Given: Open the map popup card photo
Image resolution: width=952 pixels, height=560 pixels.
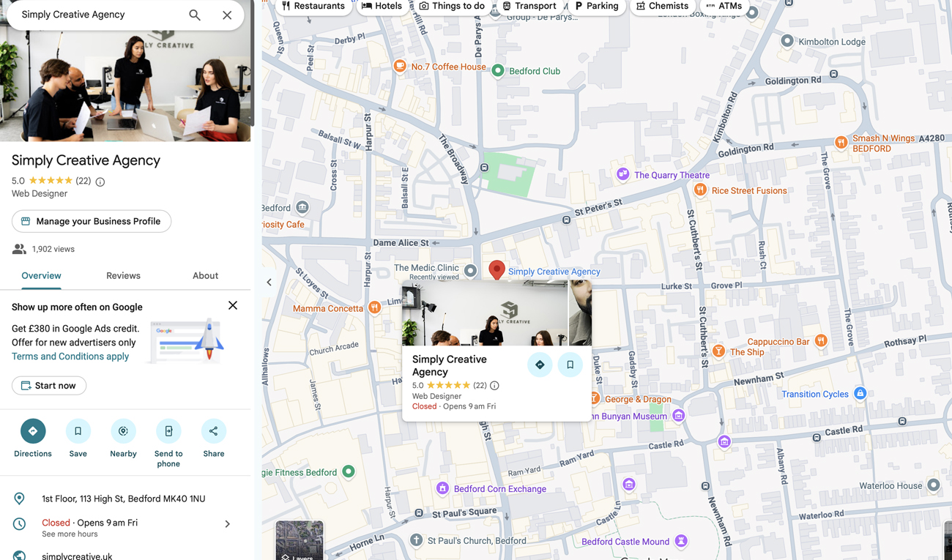Looking at the screenshot, I should 485,313.
